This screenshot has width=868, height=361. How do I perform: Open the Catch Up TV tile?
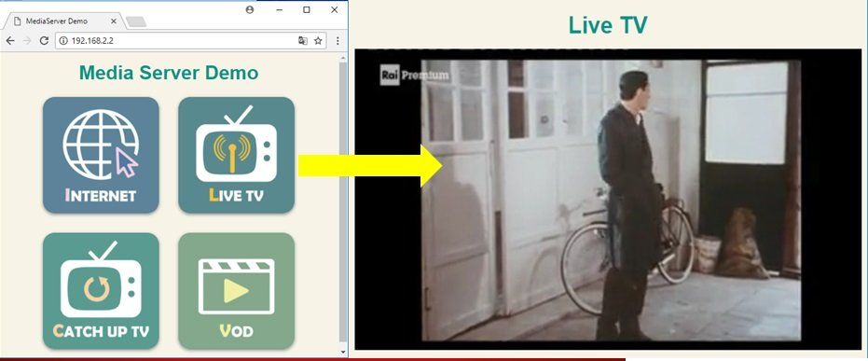point(101,291)
